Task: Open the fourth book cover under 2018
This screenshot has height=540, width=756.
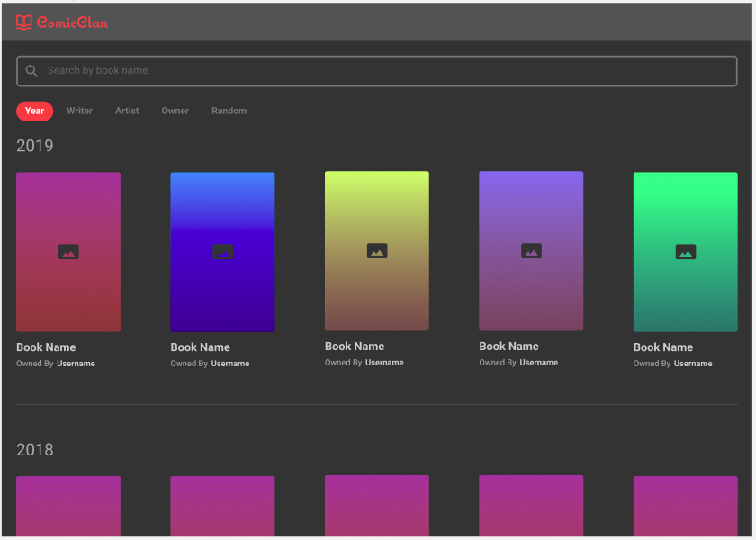Action: tap(531, 506)
